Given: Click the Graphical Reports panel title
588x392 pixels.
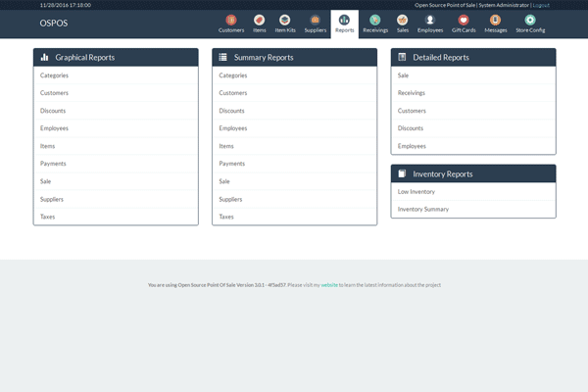Looking at the screenshot, I should (84, 58).
